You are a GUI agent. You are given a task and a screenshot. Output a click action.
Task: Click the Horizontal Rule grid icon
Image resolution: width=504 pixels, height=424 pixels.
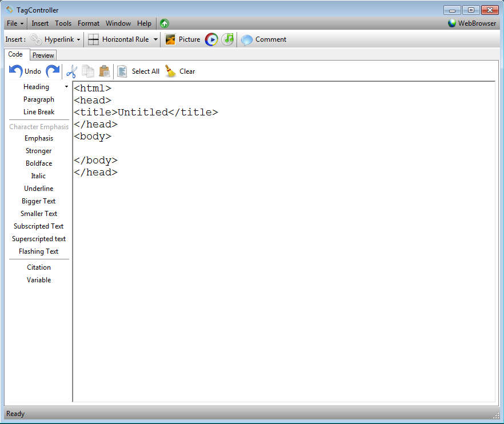93,39
